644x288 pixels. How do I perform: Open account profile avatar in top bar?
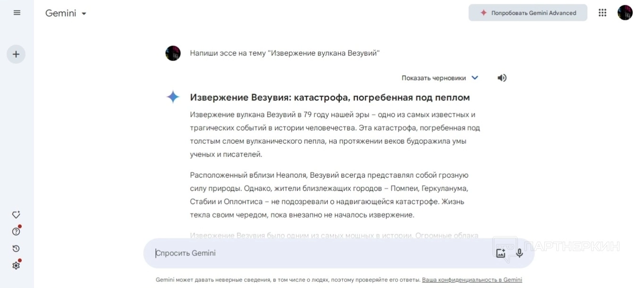point(625,13)
